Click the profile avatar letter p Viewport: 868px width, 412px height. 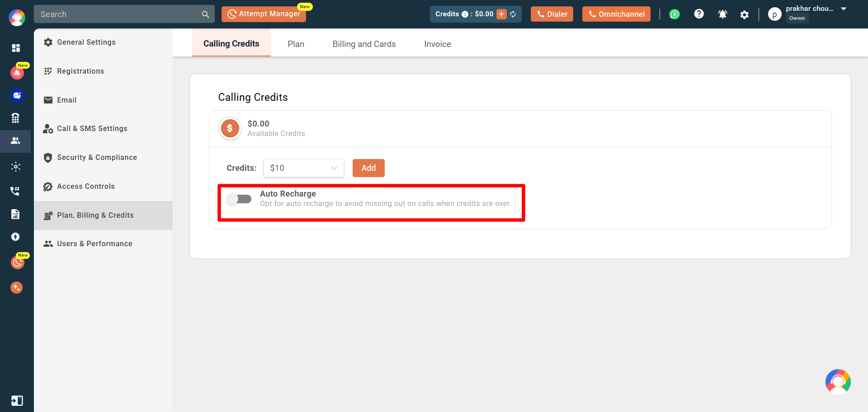[774, 14]
